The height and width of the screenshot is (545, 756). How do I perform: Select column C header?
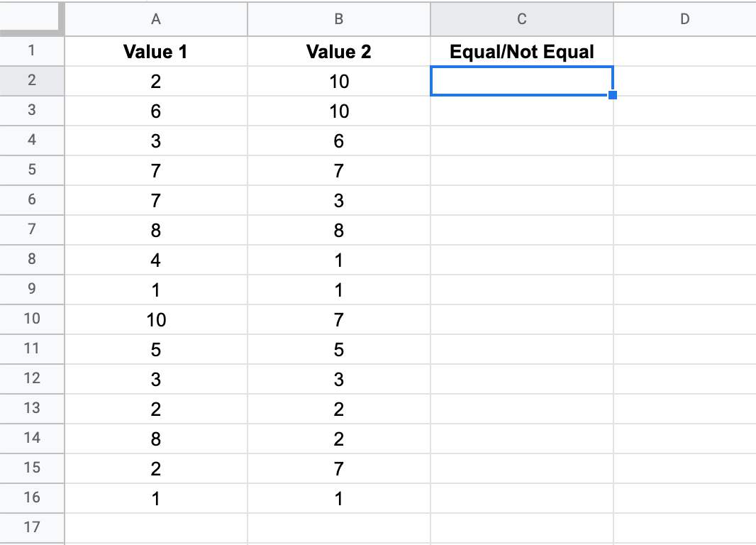pyautogui.click(x=521, y=20)
